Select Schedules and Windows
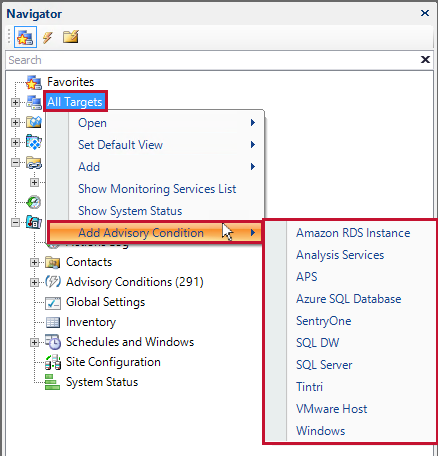The width and height of the screenshot is (438, 456). coord(130,342)
